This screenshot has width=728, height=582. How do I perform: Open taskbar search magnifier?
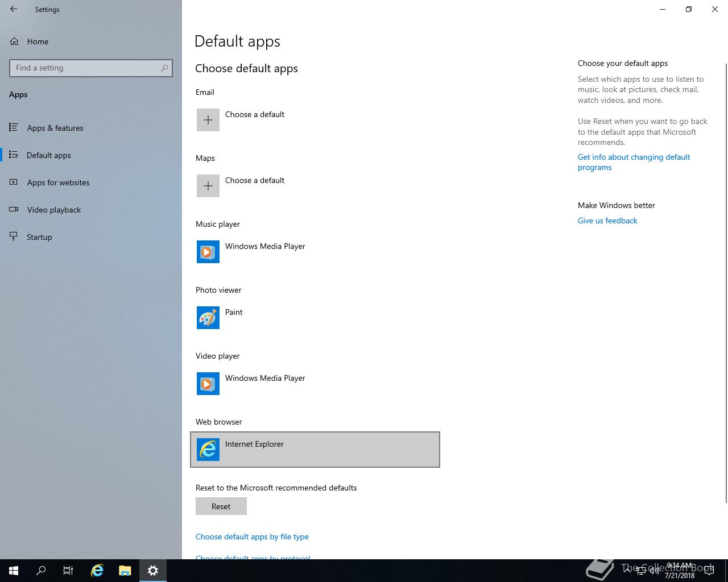point(41,571)
